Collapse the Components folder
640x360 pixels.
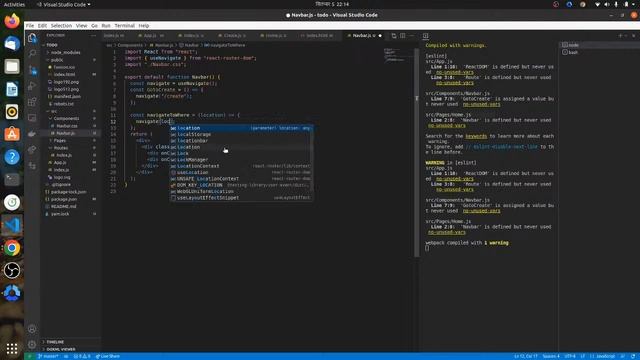click(67, 118)
